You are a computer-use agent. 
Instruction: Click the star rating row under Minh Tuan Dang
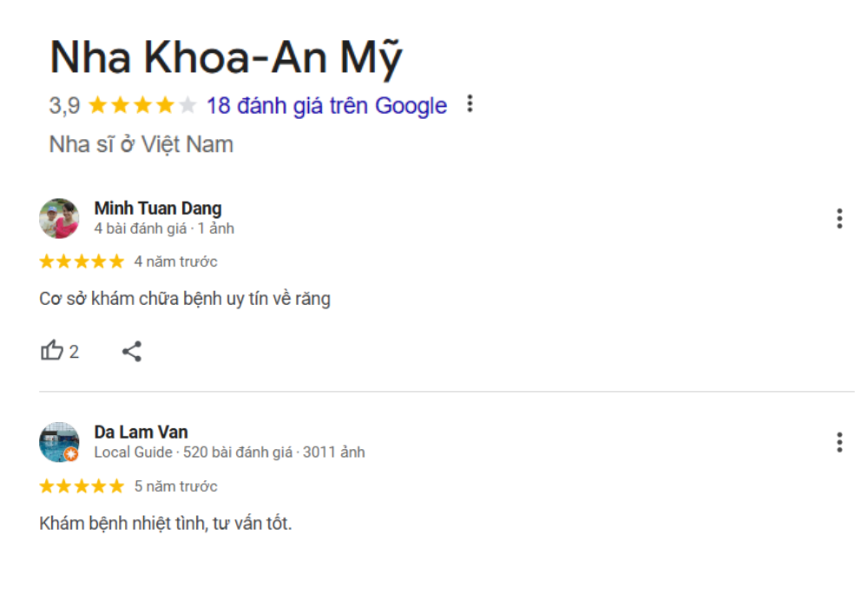(80, 261)
